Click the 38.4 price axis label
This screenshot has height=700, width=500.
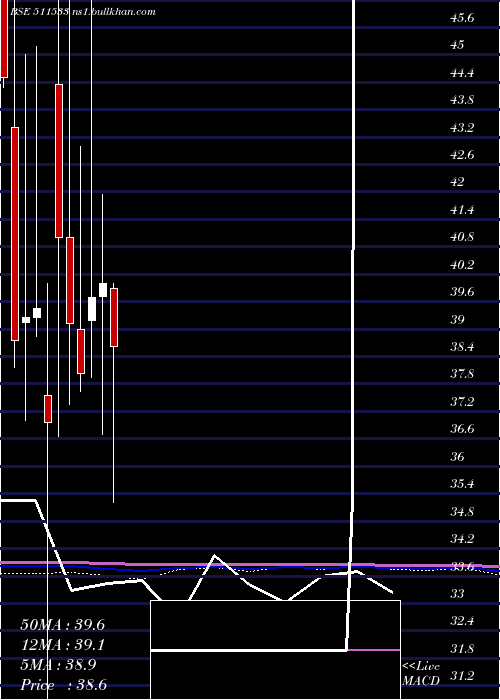tap(462, 347)
